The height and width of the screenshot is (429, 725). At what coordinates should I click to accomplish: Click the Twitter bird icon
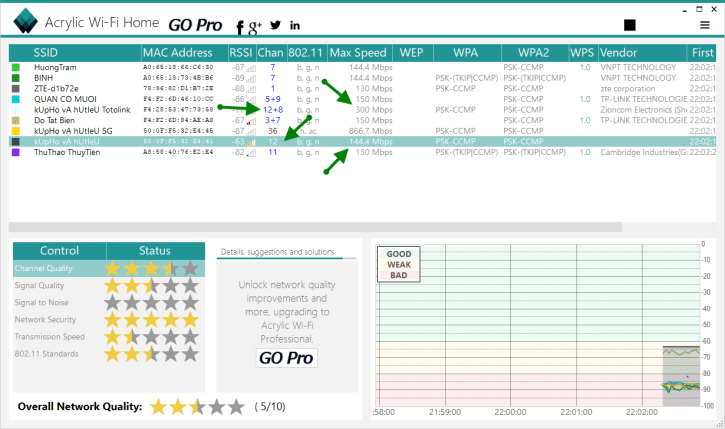coord(275,25)
